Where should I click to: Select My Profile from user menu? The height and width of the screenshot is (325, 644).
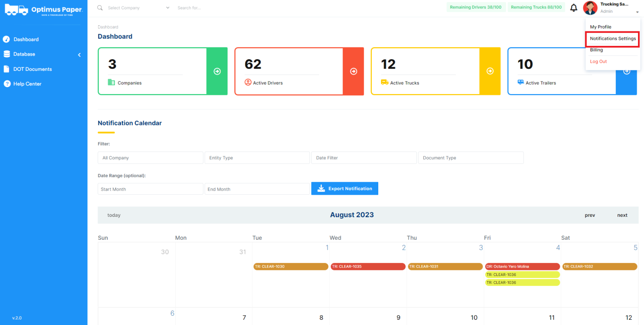coord(601,27)
